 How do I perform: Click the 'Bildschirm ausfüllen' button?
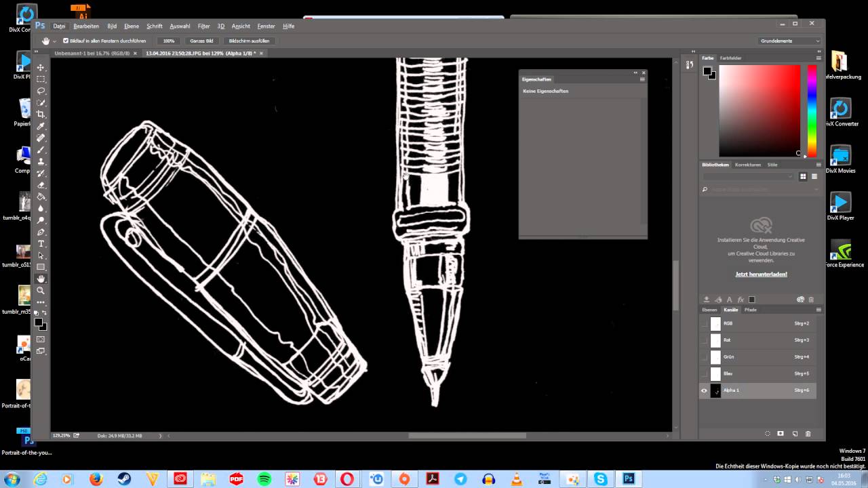click(249, 41)
